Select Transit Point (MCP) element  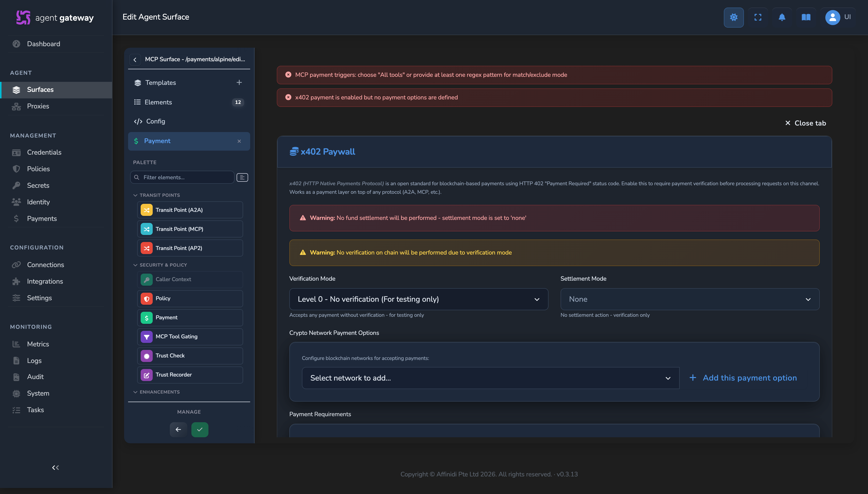(190, 229)
